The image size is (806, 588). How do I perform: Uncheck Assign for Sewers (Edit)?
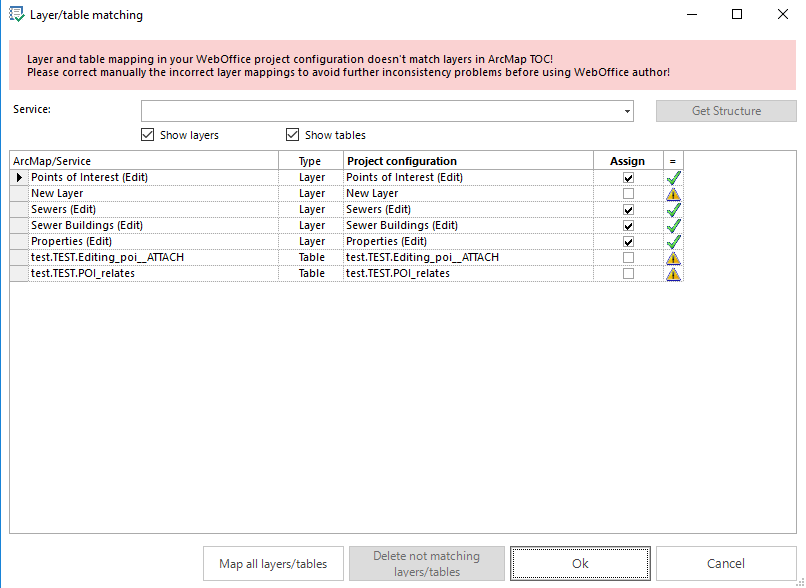coord(628,209)
